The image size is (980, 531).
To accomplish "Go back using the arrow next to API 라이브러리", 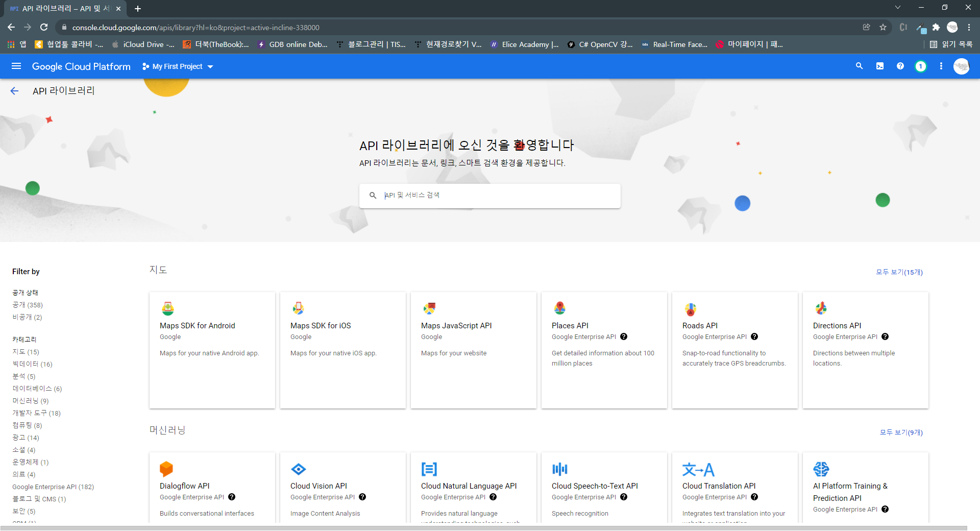I will click(14, 91).
